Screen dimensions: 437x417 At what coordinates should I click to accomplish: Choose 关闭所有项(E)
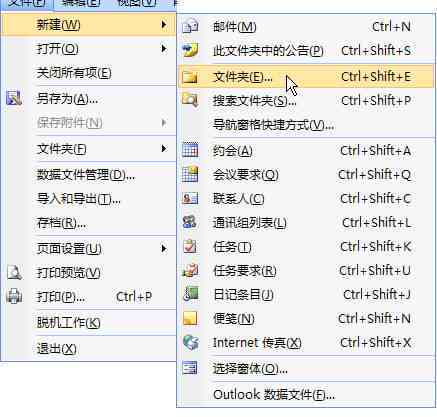88,73
